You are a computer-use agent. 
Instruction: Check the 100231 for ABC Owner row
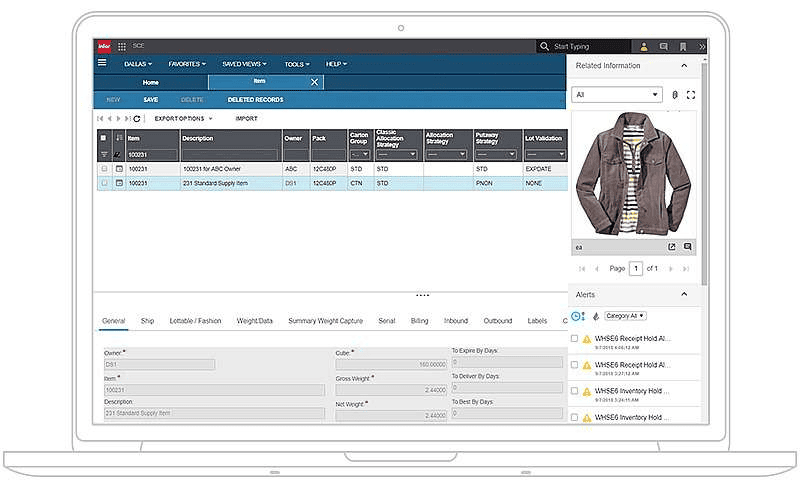105,168
